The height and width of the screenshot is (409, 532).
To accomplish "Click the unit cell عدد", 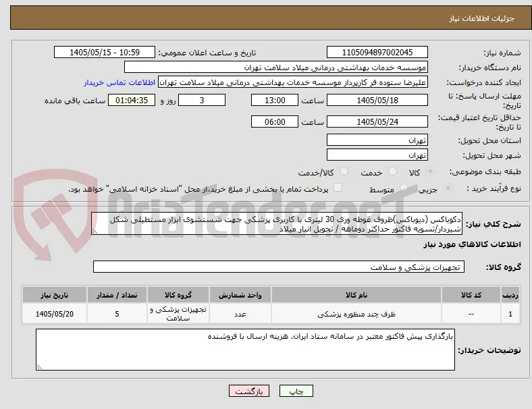I will pyautogui.click(x=240, y=314).
